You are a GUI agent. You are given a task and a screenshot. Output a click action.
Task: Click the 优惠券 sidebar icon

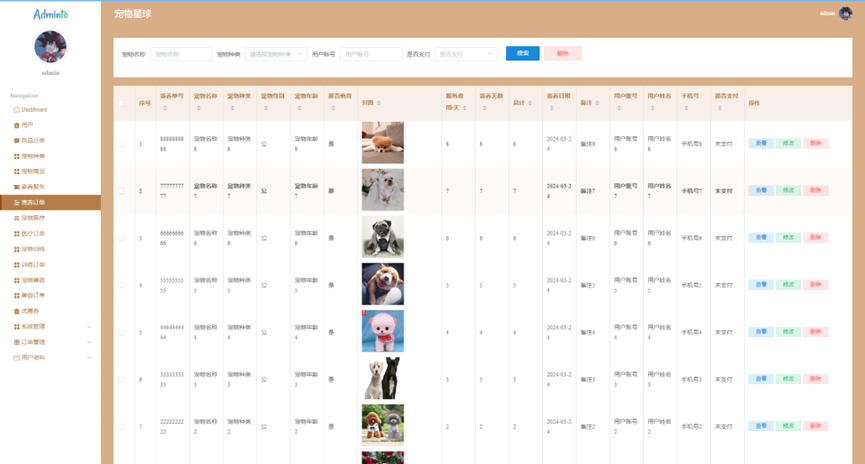click(17, 311)
